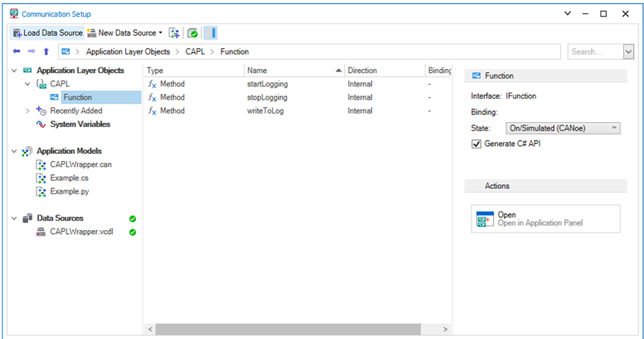Expand the Recently Added tree node

point(29,111)
